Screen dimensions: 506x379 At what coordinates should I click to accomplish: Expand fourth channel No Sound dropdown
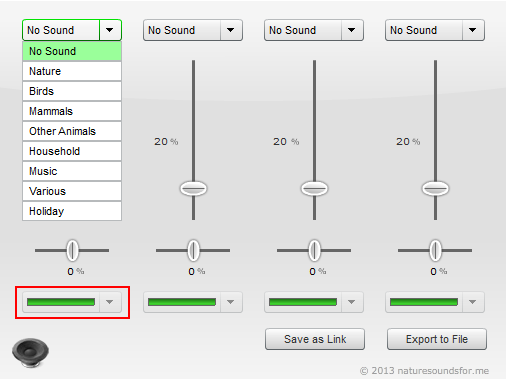tap(435, 30)
